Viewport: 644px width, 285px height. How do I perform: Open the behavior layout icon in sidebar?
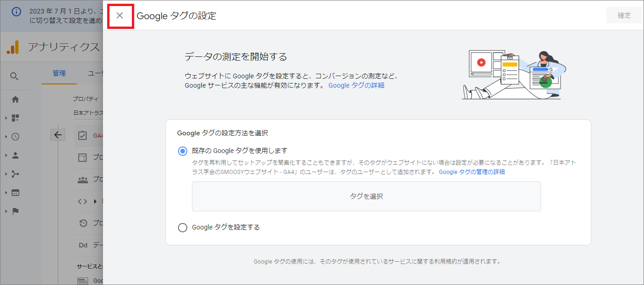click(15, 193)
